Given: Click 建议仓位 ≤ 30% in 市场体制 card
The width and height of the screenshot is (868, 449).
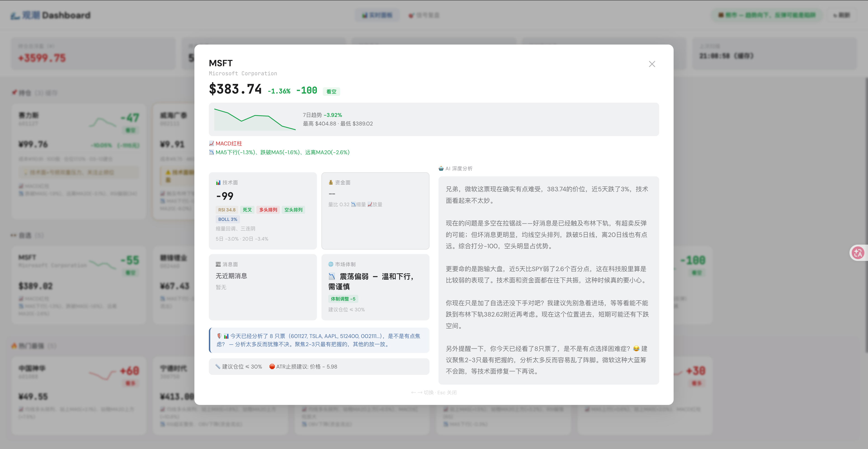Looking at the screenshot, I should [x=346, y=310].
